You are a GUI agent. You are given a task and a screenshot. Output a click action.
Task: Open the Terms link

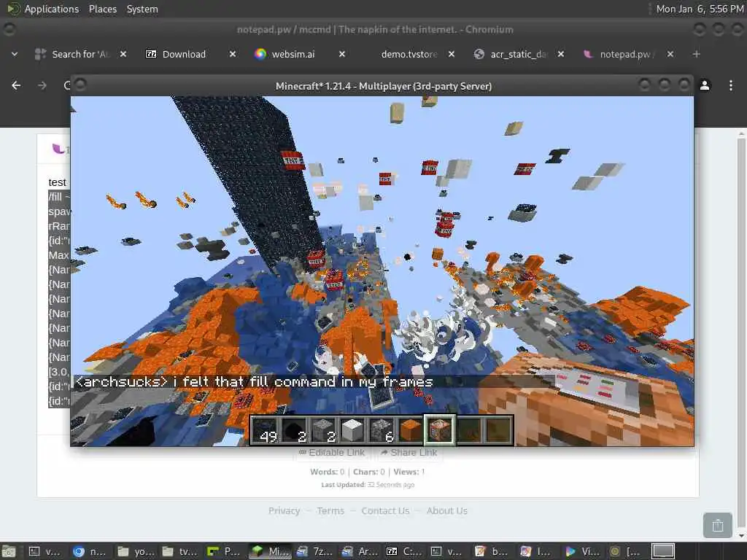pyautogui.click(x=330, y=510)
